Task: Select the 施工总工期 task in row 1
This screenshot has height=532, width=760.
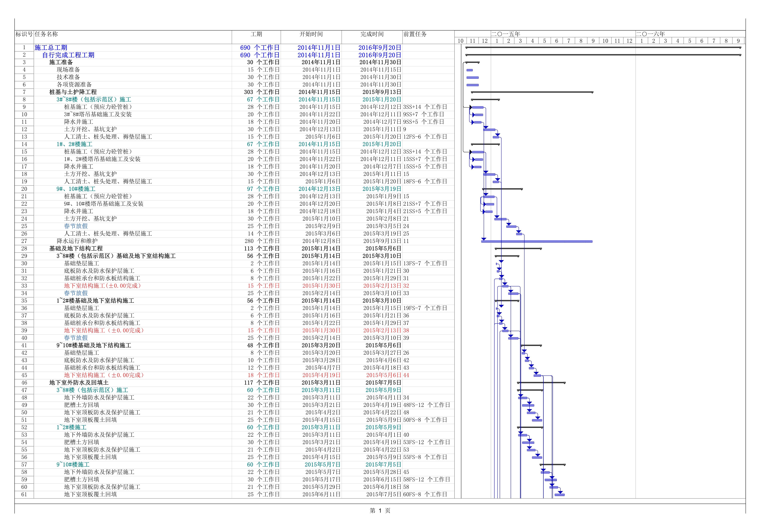Action: coord(51,48)
